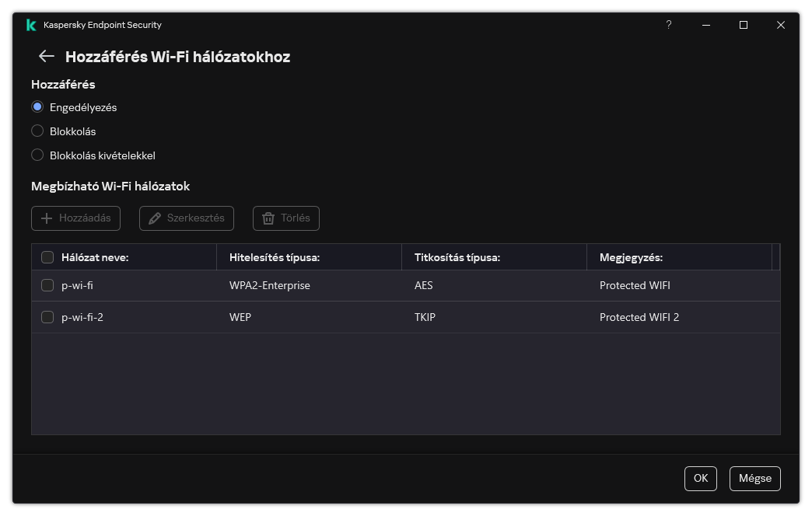
Task: Click the back arrow icon
Action: pos(46,56)
